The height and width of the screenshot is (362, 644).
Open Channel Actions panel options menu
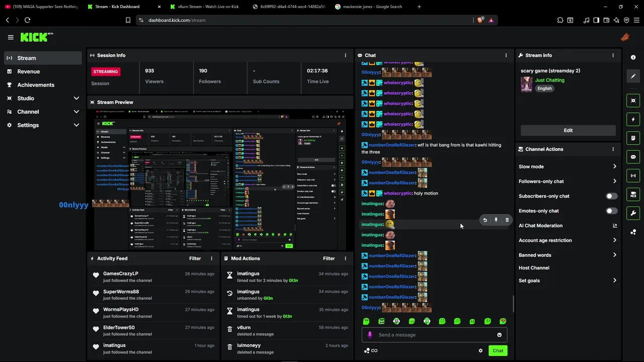pos(613,149)
